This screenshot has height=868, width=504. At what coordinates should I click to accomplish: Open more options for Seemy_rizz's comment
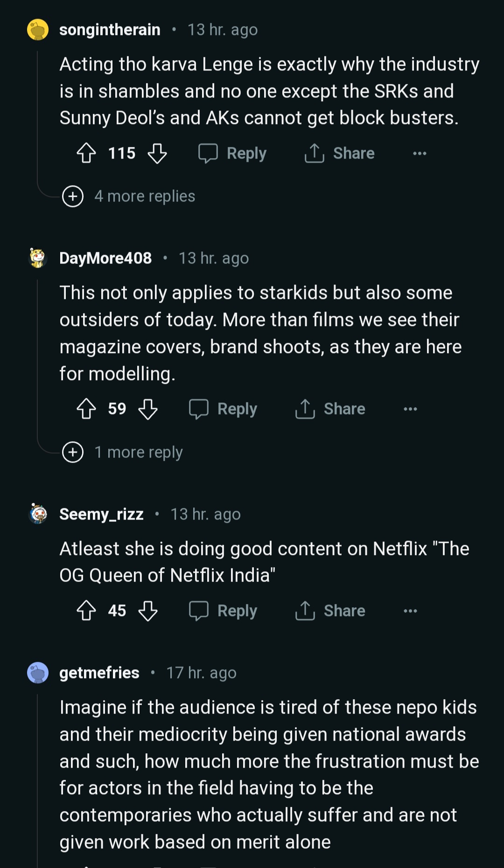[410, 611]
